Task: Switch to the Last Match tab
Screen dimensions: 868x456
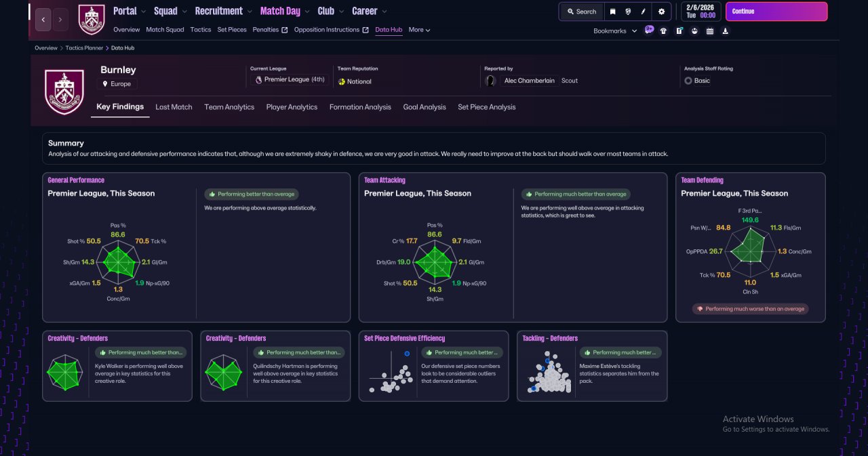Action: [x=174, y=107]
